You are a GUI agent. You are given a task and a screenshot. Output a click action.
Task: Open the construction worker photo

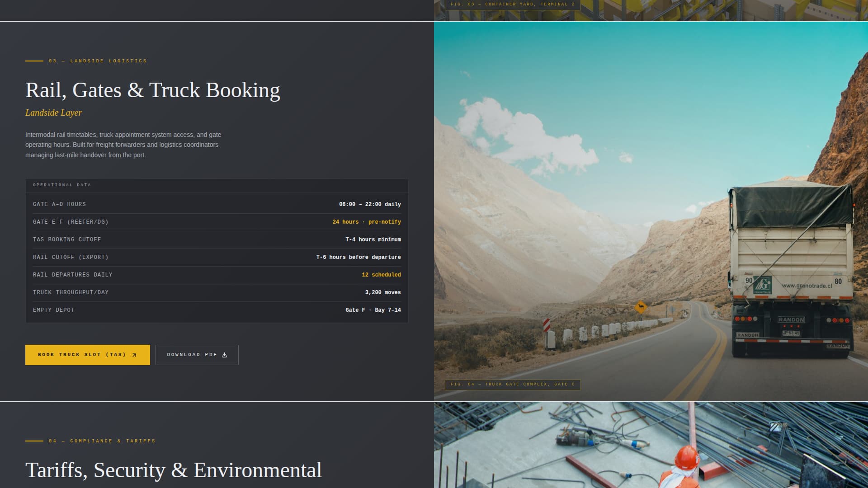click(651, 445)
